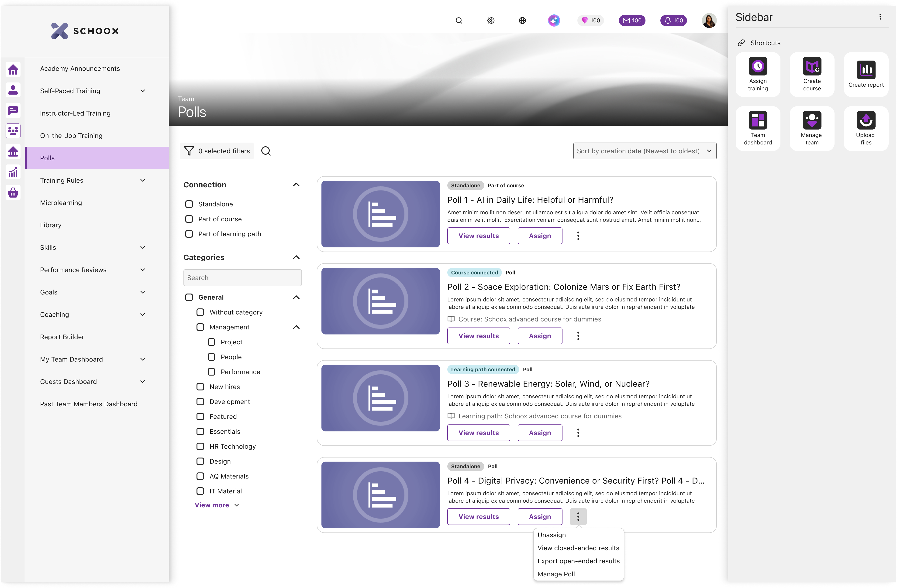The height and width of the screenshot is (588, 897).
Task: Click the search icon next to filters
Action: [266, 151]
